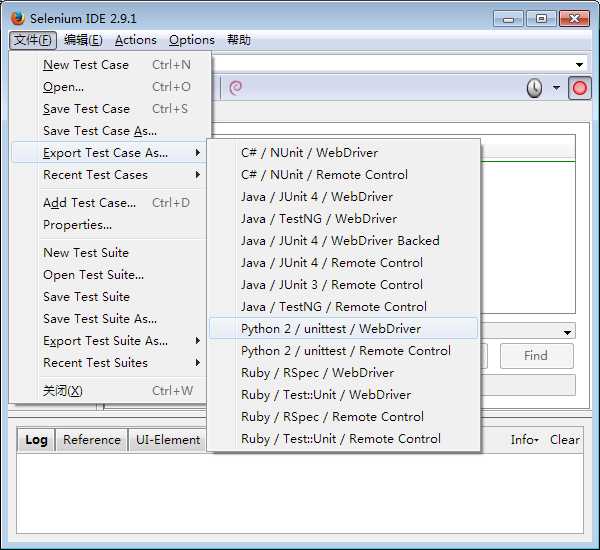The height and width of the screenshot is (550, 600).
Task: Choose 关闭(X) to close
Action: tap(109, 391)
